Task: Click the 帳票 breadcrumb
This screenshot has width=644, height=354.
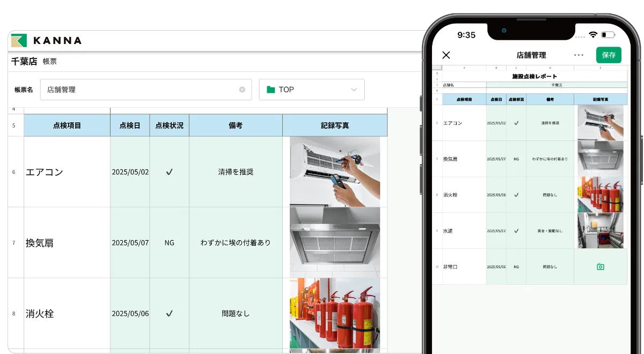Action: coord(50,61)
